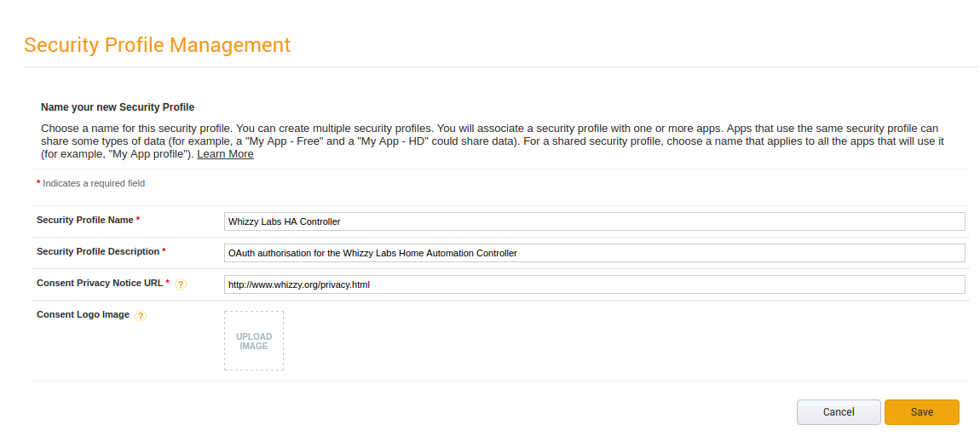Cancel security profile creation
The image size is (980, 448).
pyautogui.click(x=839, y=412)
